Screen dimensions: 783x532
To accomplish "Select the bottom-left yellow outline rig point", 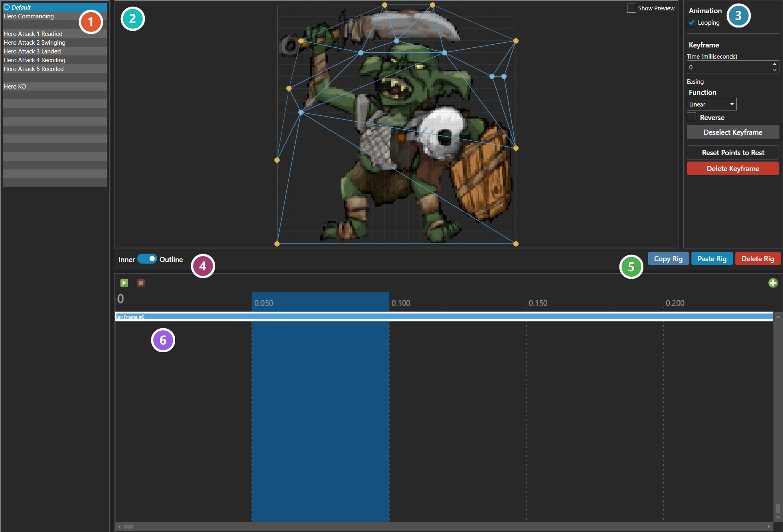I will [277, 244].
